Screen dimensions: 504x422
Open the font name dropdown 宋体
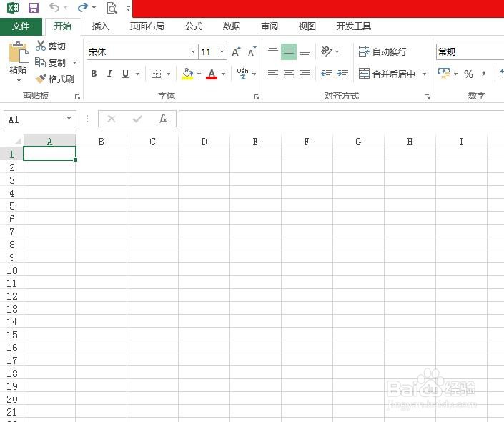pos(193,51)
